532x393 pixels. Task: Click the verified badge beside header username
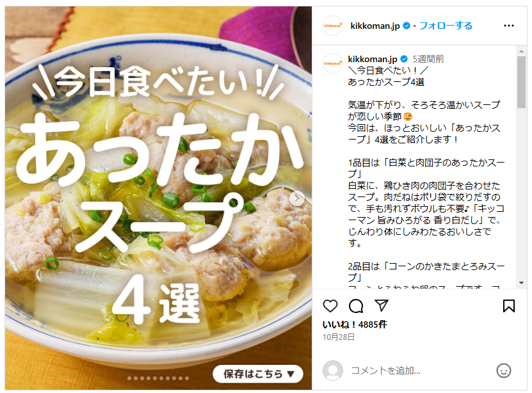tap(406, 26)
